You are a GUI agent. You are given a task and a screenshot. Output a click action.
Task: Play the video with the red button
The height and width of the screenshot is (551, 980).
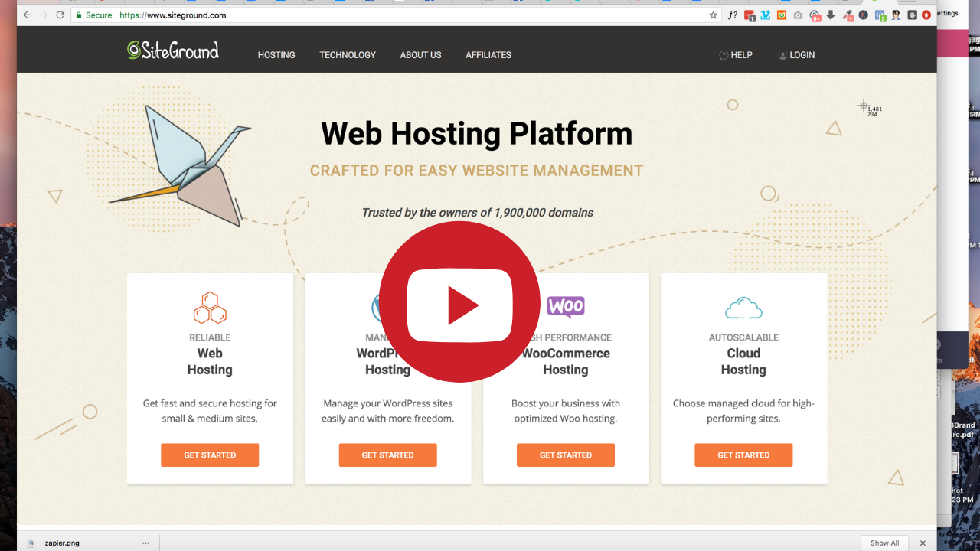pyautogui.click(x=459, y=302)
